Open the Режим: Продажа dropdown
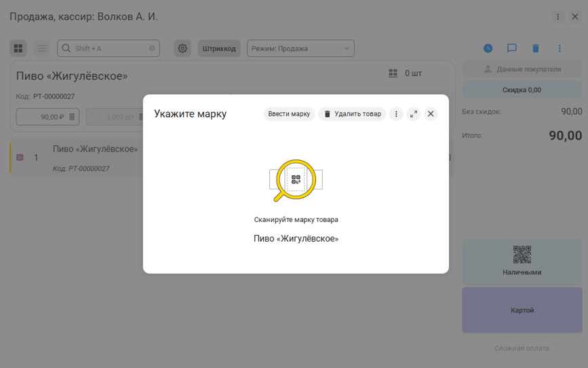 [x=300, y=48]
